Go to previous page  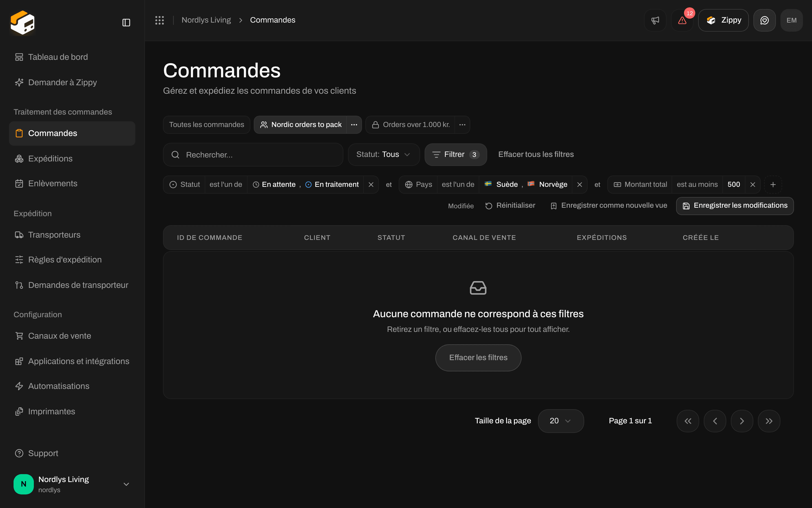(x=715, y=421)
